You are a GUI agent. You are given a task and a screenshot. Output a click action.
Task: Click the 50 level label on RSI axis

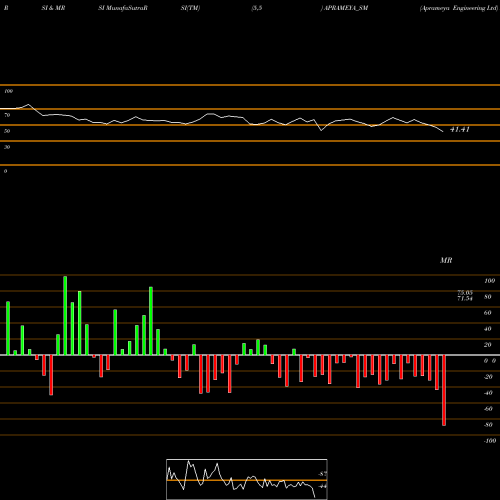pos(7,131)
